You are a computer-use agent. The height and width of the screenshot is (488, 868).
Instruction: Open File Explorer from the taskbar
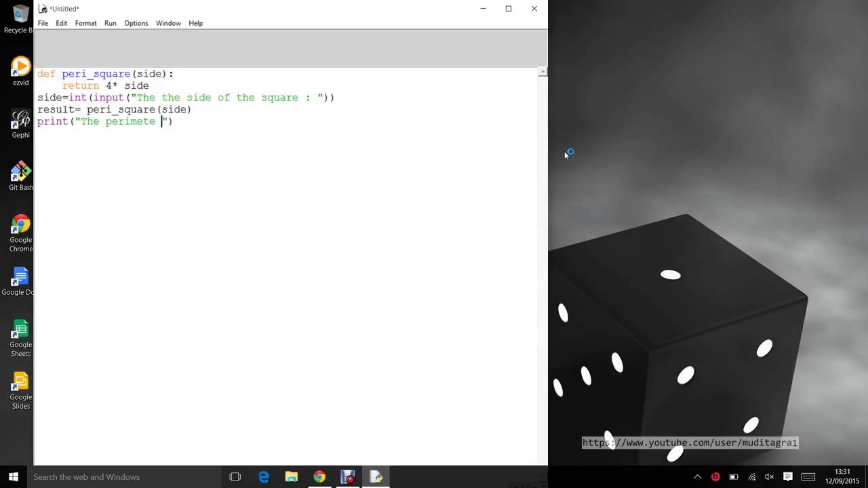point(292,476)
